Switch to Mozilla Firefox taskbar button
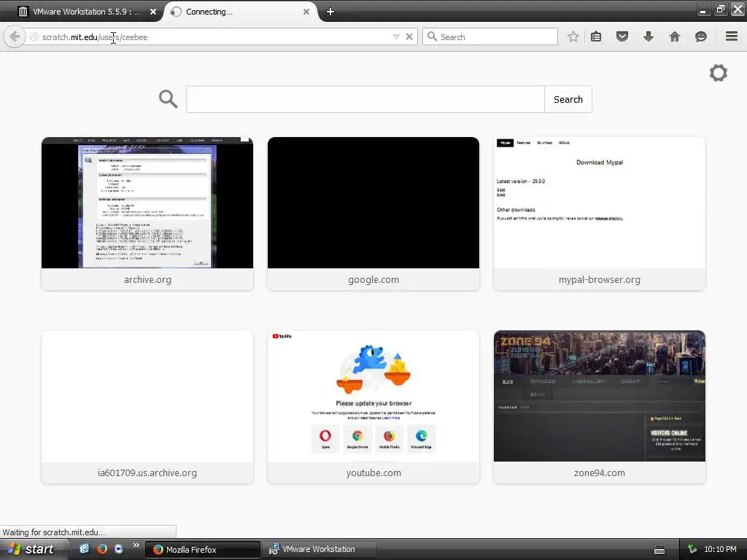This screenshot has width=747, height=560. pos(203,550)
